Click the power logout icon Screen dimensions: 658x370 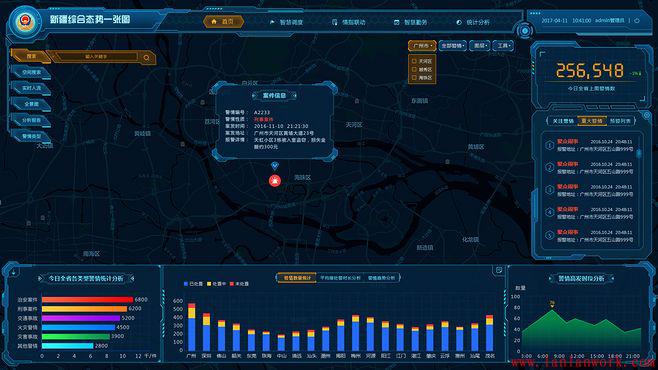tap(637, 20)
